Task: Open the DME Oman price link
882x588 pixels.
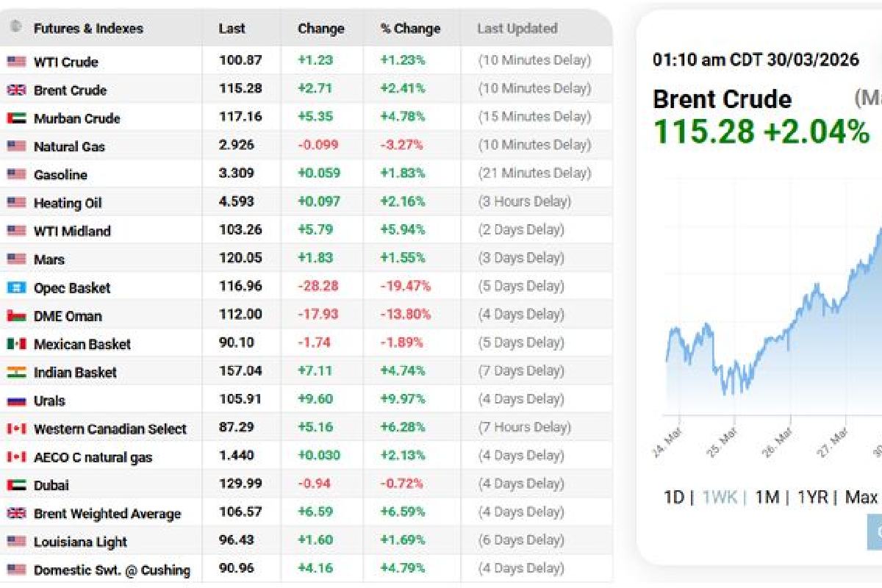Action: pyautogui.click(x=68, y=316)
